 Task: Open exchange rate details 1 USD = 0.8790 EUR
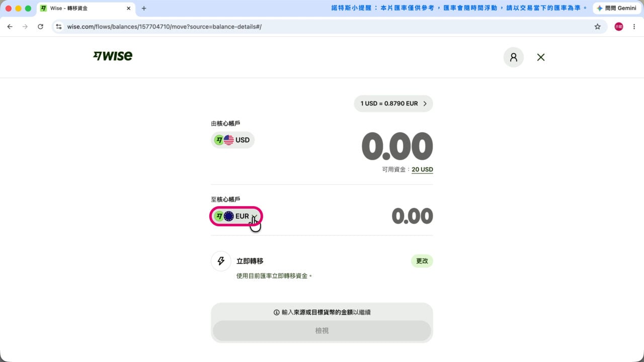pos(393,104)
